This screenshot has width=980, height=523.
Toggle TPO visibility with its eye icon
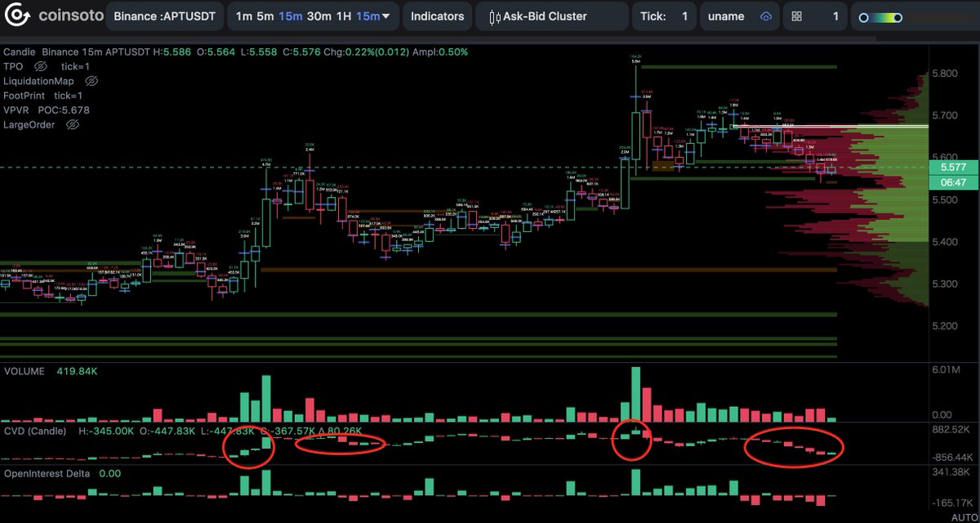[40, 66]
